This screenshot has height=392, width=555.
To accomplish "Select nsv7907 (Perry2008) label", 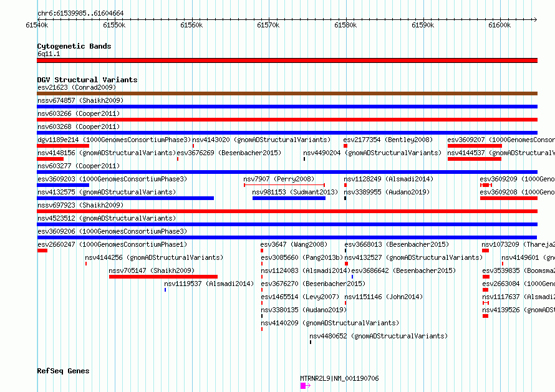I will point(279,179).
